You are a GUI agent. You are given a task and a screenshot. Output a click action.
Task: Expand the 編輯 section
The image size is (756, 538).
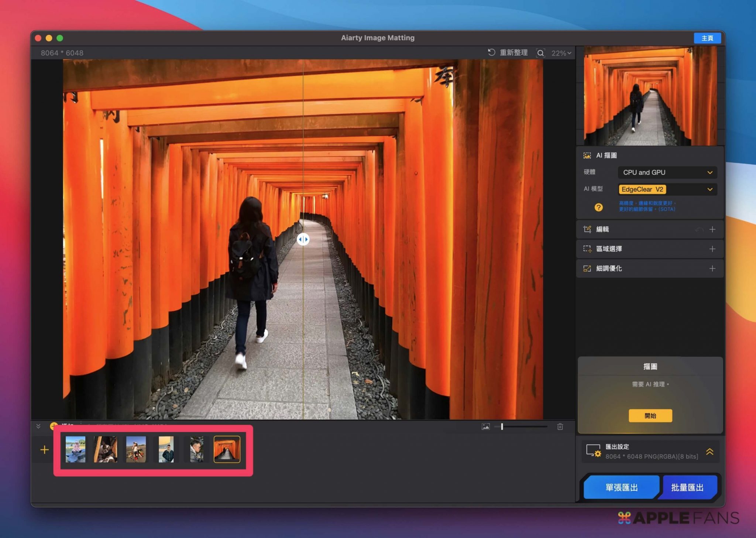pos(712,229)
